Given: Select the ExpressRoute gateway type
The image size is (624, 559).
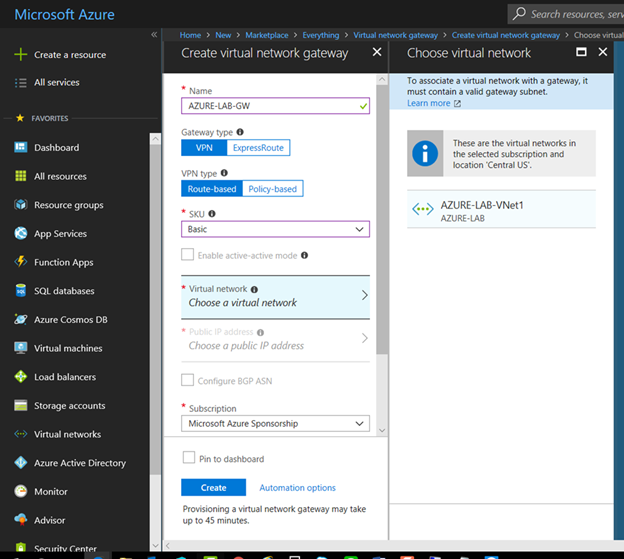Looking at the screenshot, I should click(x=258, y=148).
